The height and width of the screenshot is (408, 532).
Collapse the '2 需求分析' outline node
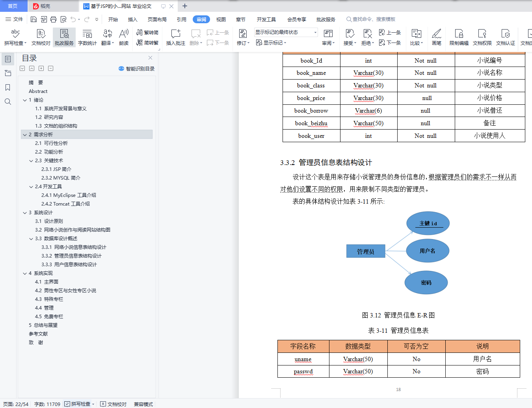tap(25, 135)
